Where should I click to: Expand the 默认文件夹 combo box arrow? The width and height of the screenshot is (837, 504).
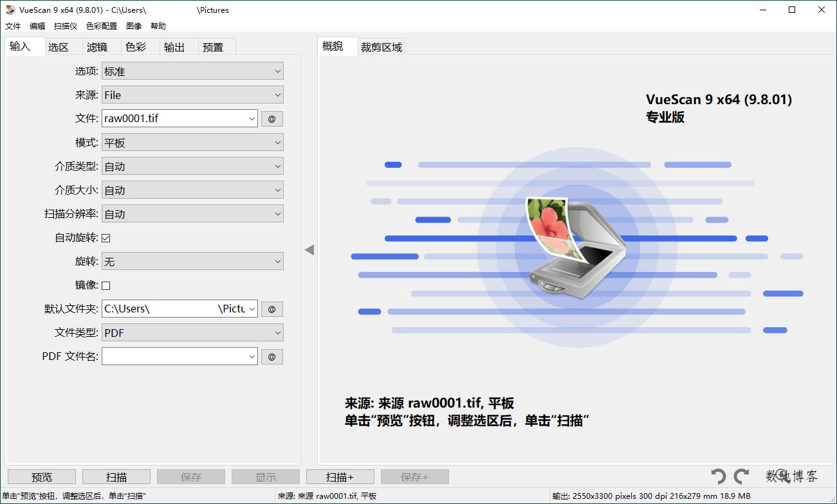[252, 309]
